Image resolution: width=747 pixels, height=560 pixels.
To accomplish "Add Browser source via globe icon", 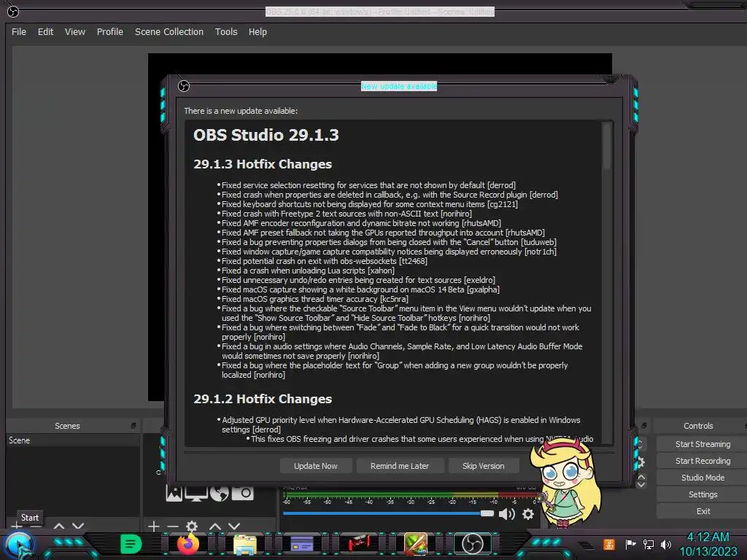I will [219, 494].
